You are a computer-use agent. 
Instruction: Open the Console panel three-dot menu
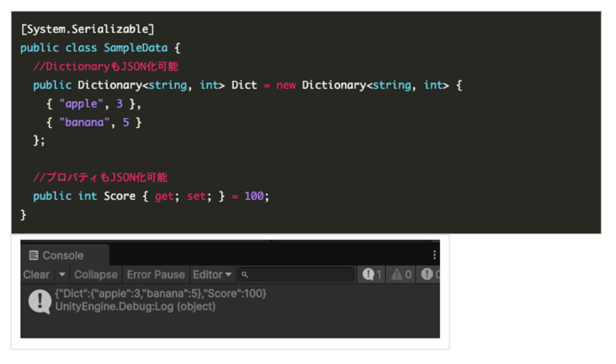point(434,255)
